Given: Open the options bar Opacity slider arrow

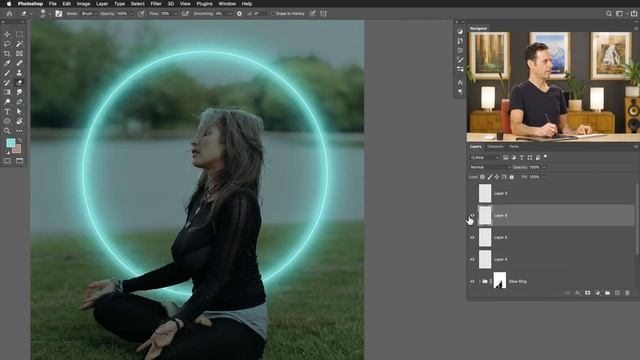Looking at the screenshot, I should (x=131, y=13).
